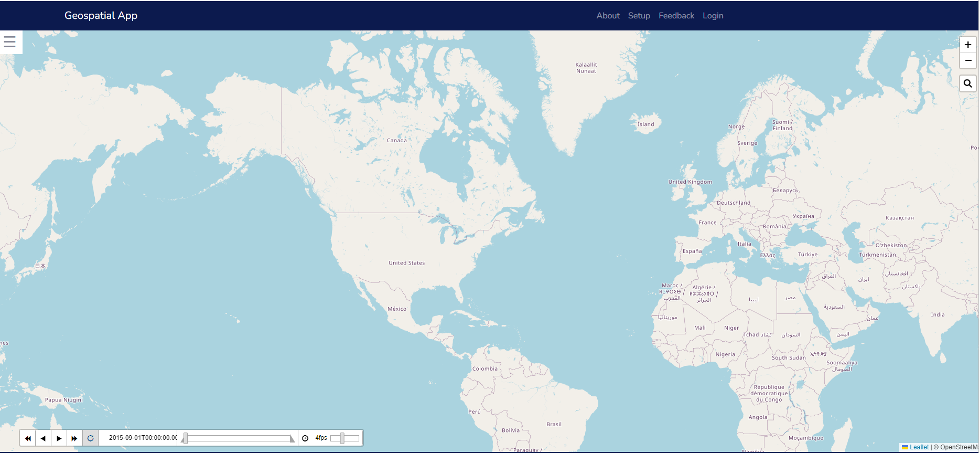
Task: Open the About page
Action: click(608, 16)
